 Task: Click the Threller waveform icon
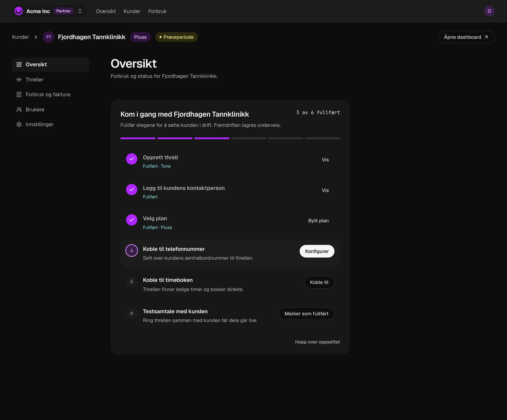point(19,79)
